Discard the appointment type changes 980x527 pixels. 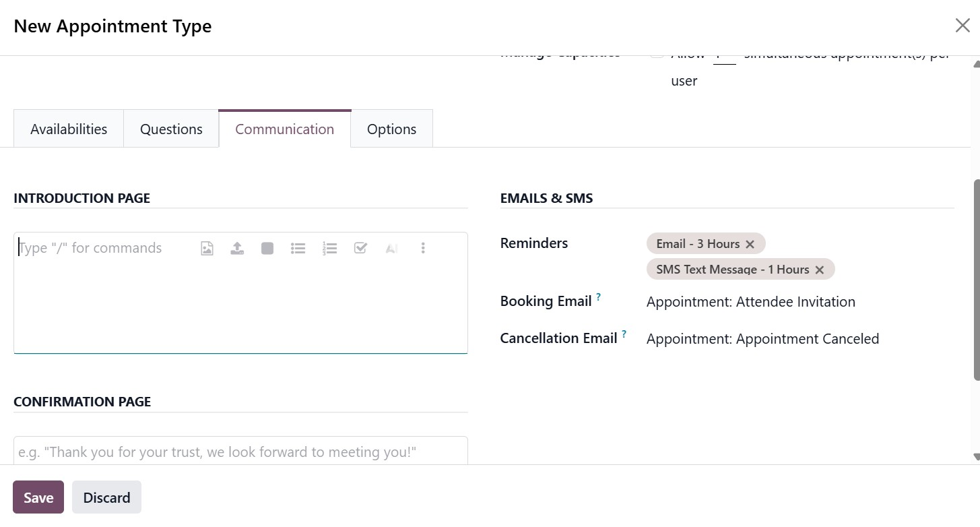[x=106, y=497]
